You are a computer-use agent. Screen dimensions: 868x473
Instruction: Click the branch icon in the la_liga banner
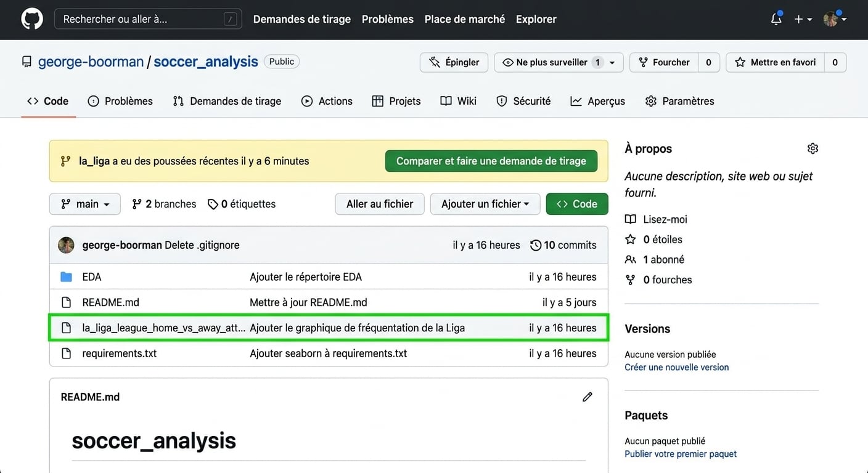tap(65, 161)
